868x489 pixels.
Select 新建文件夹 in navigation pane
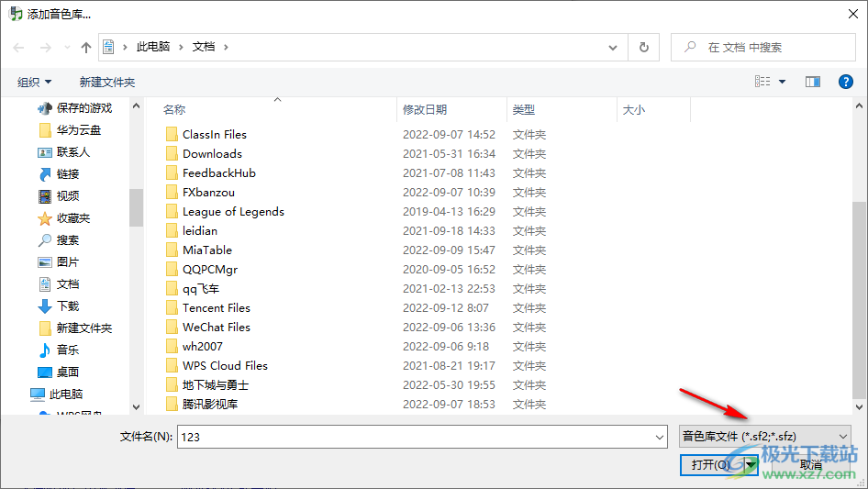(x=76, y=328)
